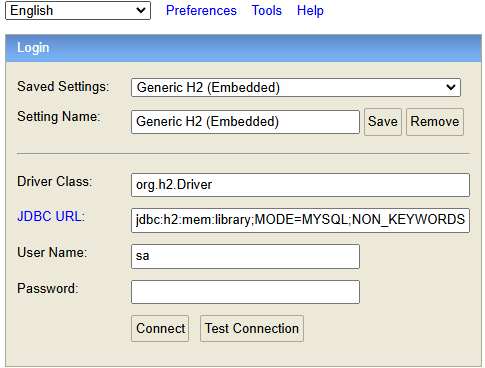Click the Login panel header text

tap(33, 48)
